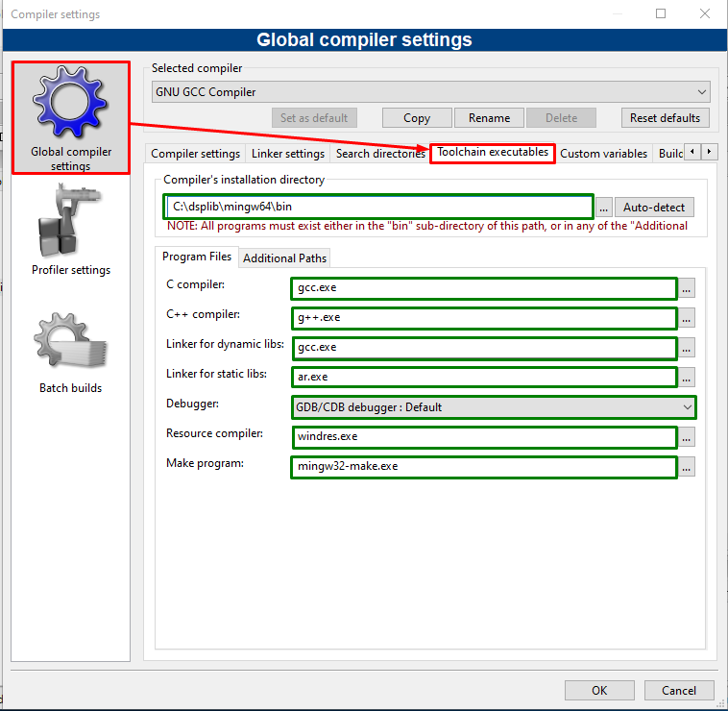Image resolution: width=728 pixels, height=711 pixels.
Task: Switch to Linker settings tab
Action: 287,154
